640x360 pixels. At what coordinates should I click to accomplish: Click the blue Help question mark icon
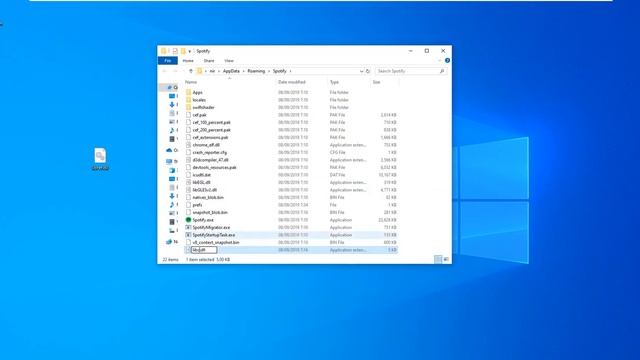point(447,60)
